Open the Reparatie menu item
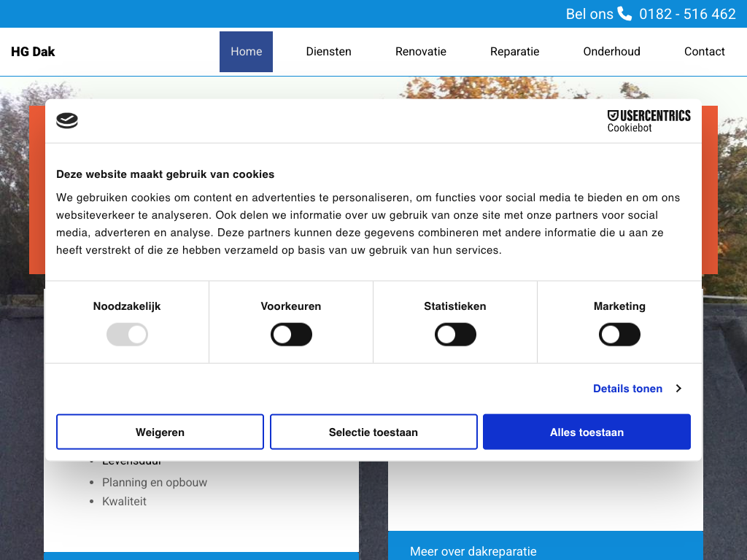 pos(514,52)
